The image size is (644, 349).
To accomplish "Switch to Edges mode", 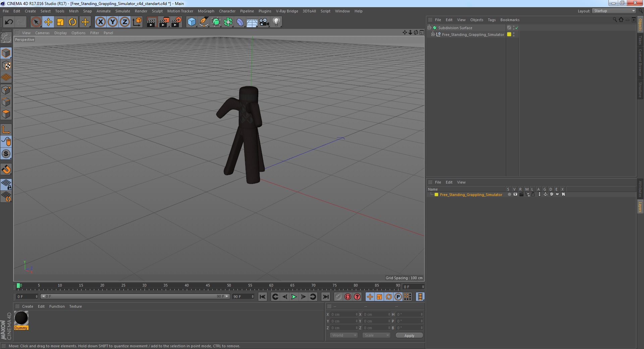I will (6, 102).
